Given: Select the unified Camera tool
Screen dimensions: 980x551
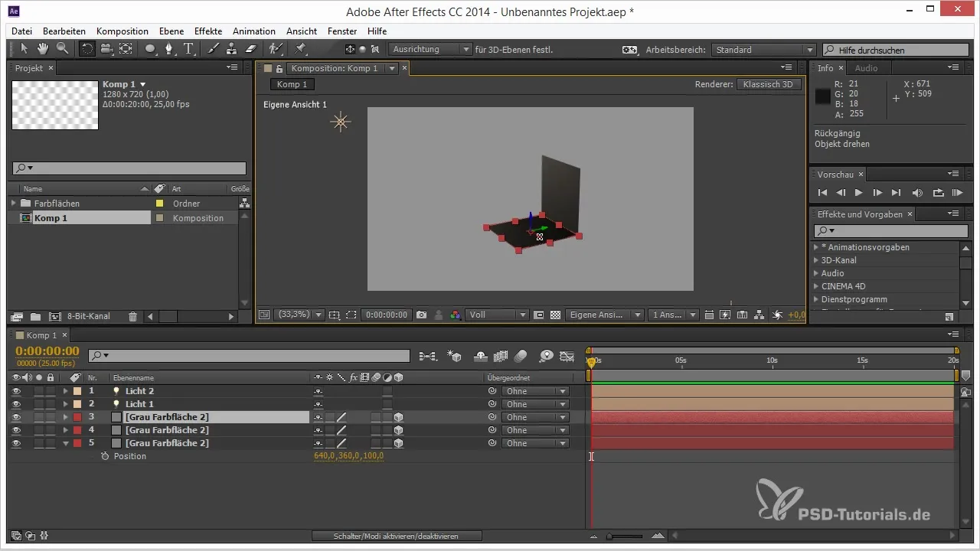Looking at the screenshot, I should click(106, 49).
